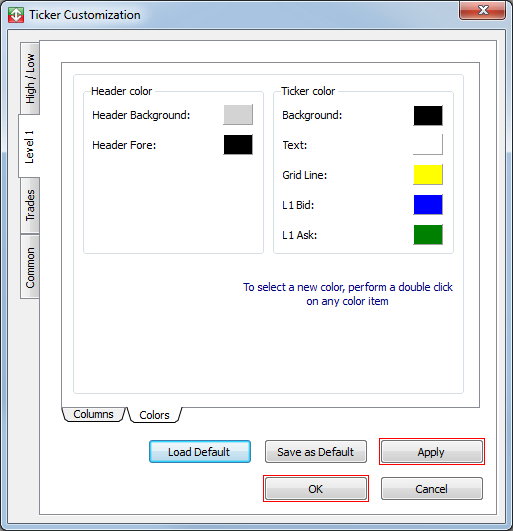Go to the Common tab
Viewport: 513px width, 531px height.
pos(30,267)
